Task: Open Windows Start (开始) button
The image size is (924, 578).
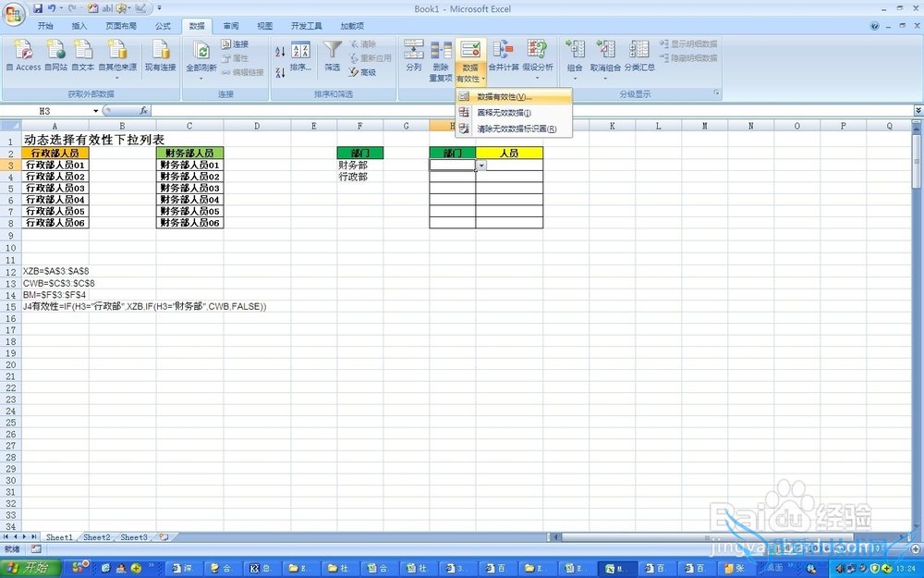Action: click(x=30, y=568)
